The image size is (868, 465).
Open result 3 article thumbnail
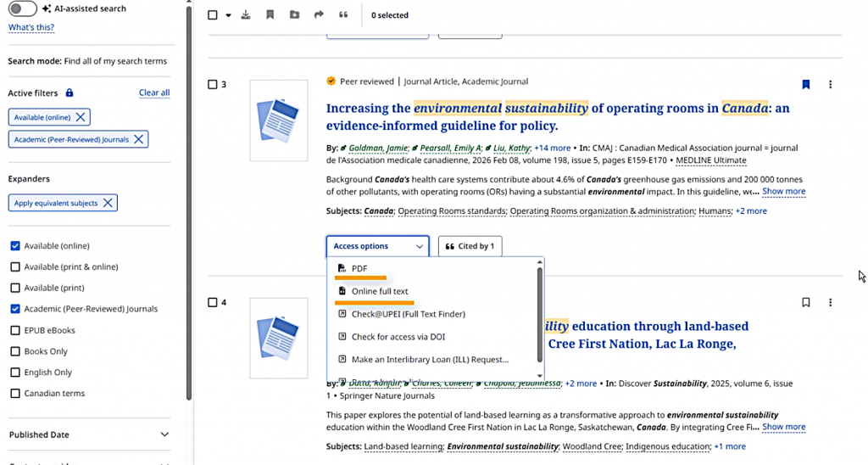coord(278,120)
